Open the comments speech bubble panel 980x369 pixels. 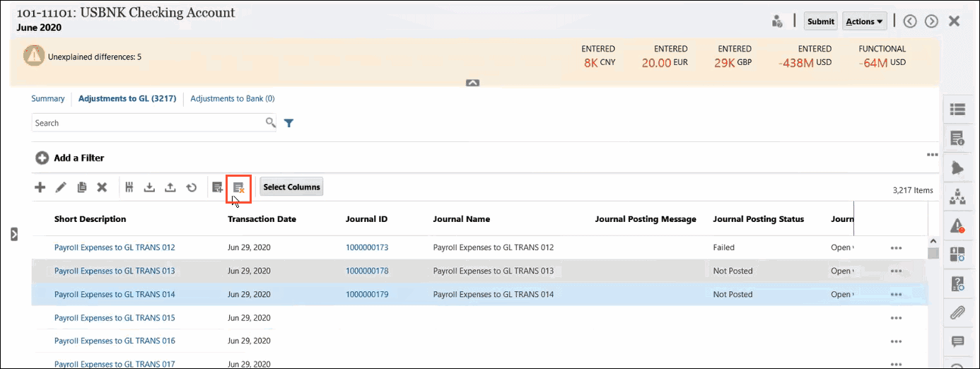(957, 342)
